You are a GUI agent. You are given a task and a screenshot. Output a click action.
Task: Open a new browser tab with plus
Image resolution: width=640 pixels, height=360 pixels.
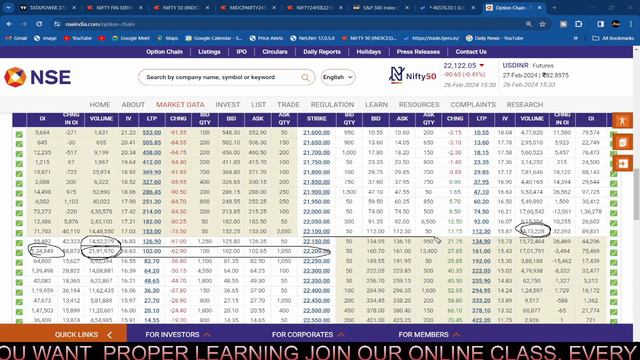pyautogui.click(x=554, y=8)
